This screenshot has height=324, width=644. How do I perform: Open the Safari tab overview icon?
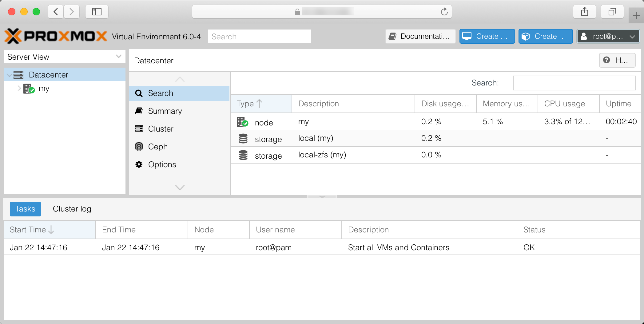(612, 12)
